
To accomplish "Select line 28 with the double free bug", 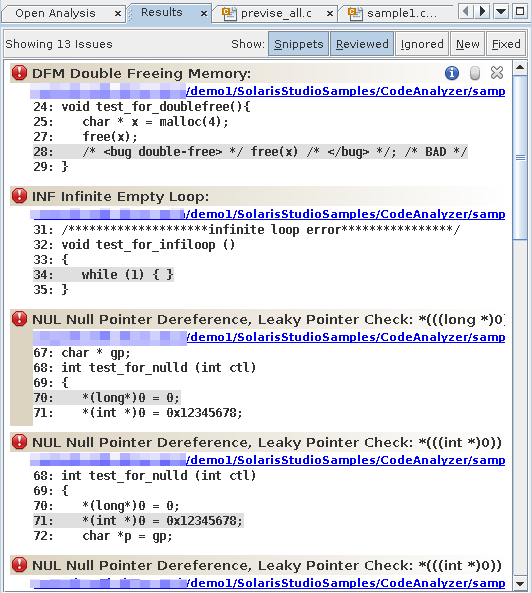I will [x=250, y=152].
